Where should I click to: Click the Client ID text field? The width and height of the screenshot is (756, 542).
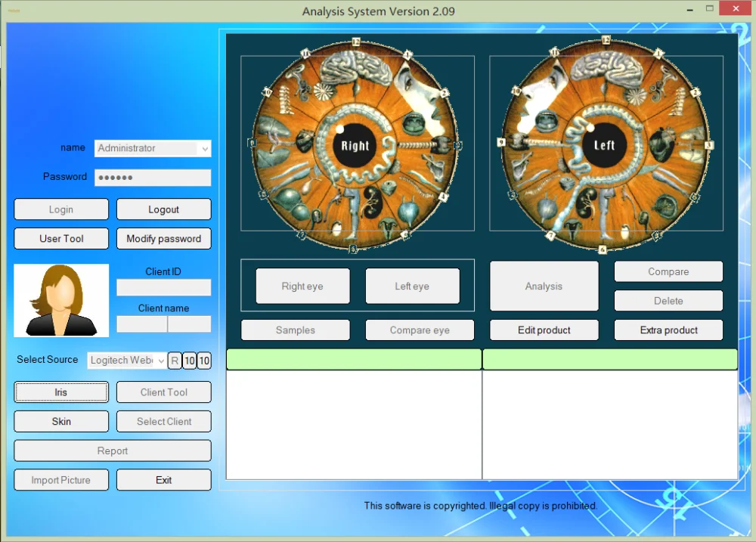click(163, 287)
